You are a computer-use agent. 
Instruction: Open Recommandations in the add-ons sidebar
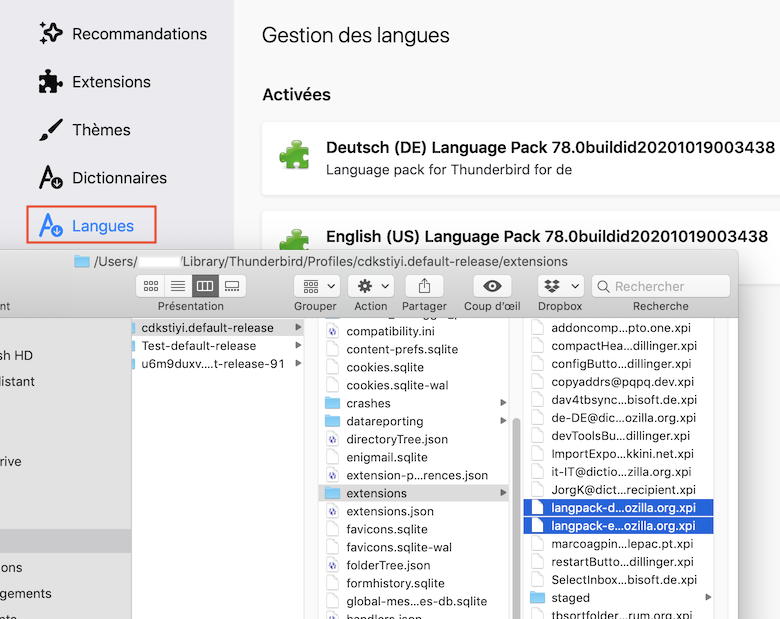tap(123, 34)
